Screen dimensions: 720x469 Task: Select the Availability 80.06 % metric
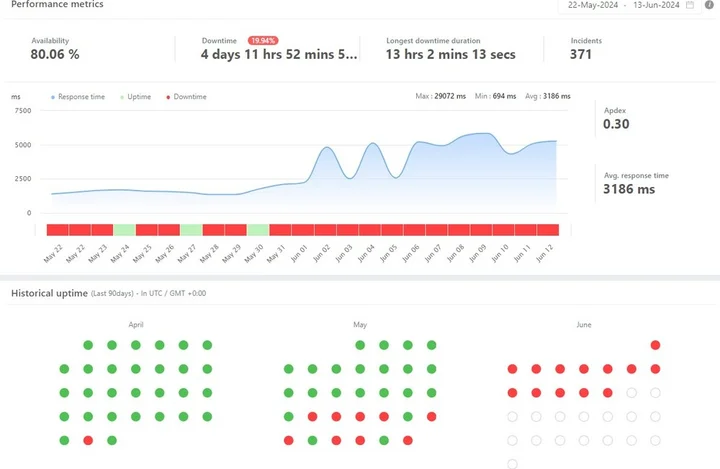(55, 54)
